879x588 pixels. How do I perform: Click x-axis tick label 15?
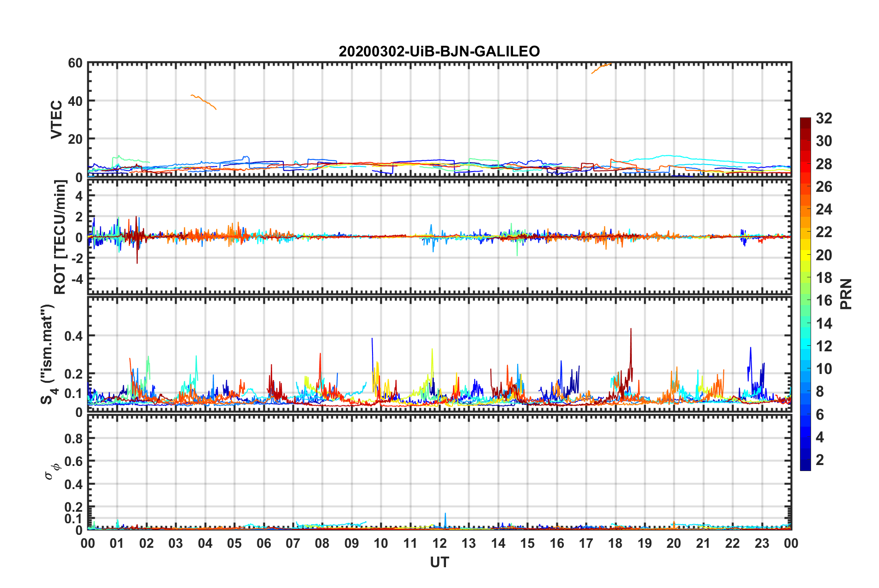pos(527,543)
